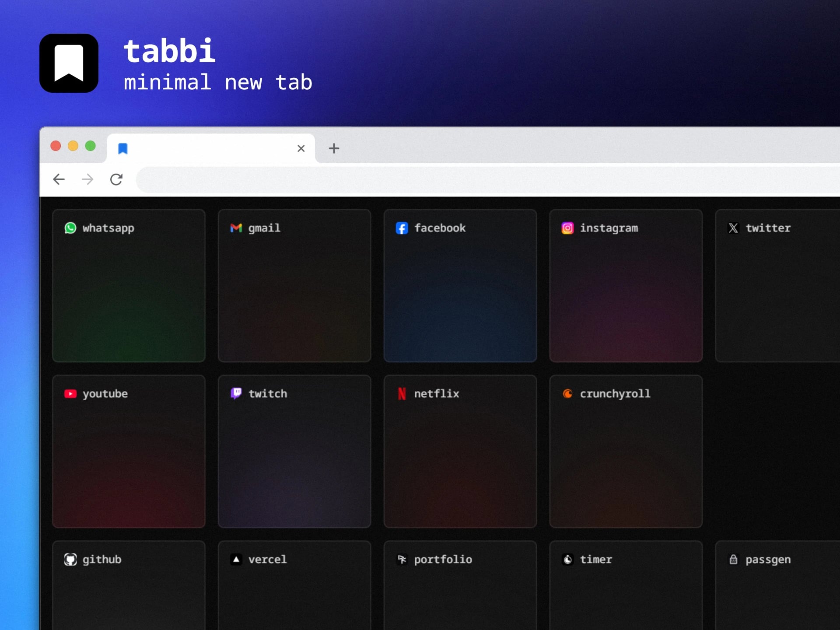Open the passgen lock icon
Image resolution: width=840 pixels, height=630 pixels.
(x=733, y=559)
